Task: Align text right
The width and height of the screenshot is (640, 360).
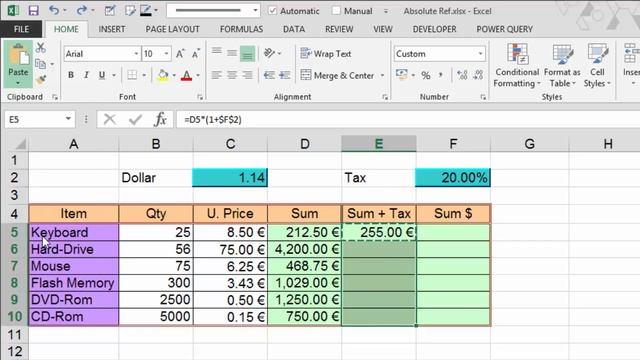Action: [x=247, y=75]
